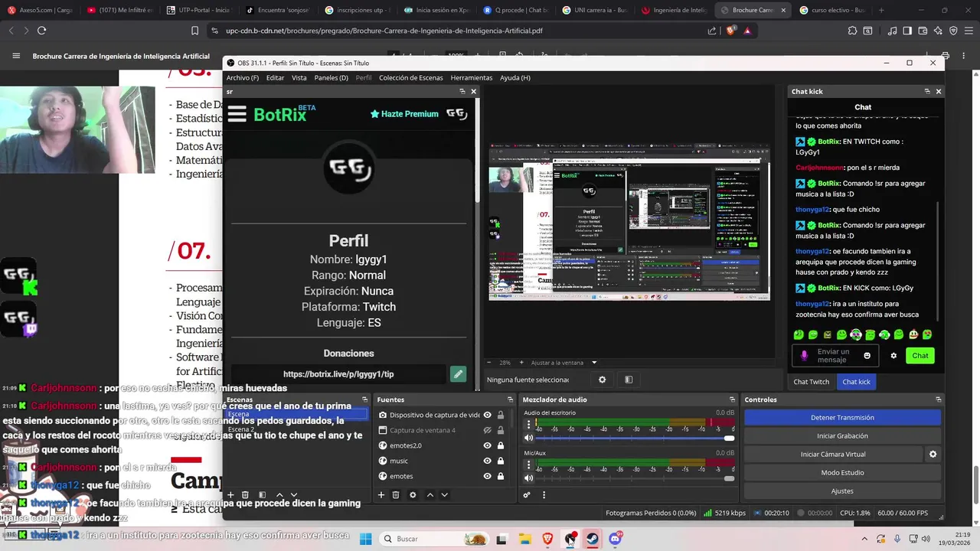Unlock music source

(x=501, y=461)
